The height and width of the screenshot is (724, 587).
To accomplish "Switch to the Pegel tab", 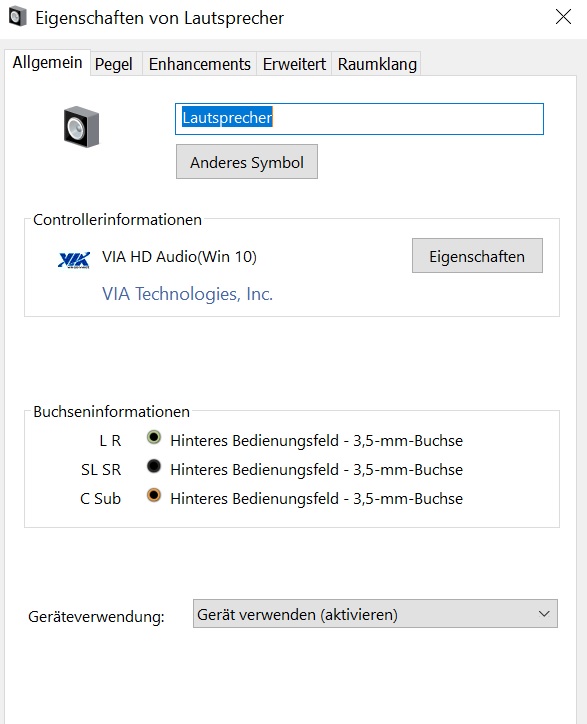I will (x=114, y=64).
